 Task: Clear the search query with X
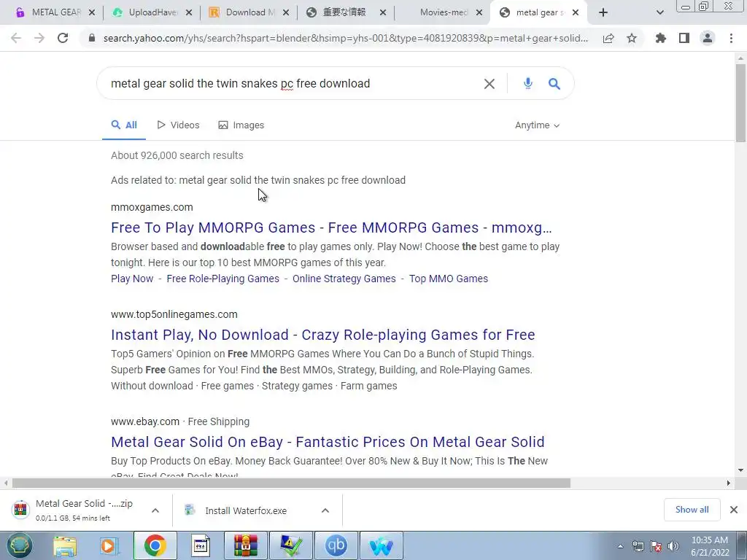point(489,84)
